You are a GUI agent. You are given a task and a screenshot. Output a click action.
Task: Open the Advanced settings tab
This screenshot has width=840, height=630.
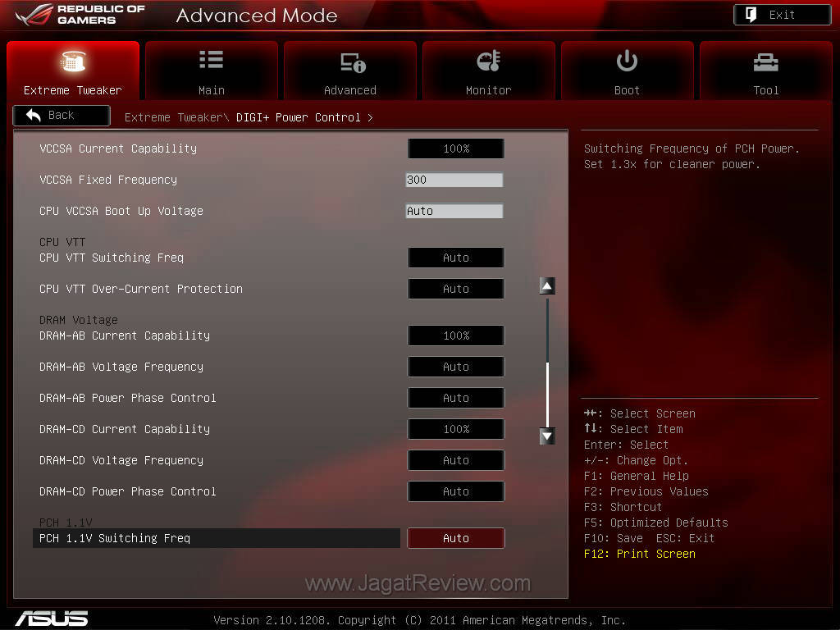point(350,71)
